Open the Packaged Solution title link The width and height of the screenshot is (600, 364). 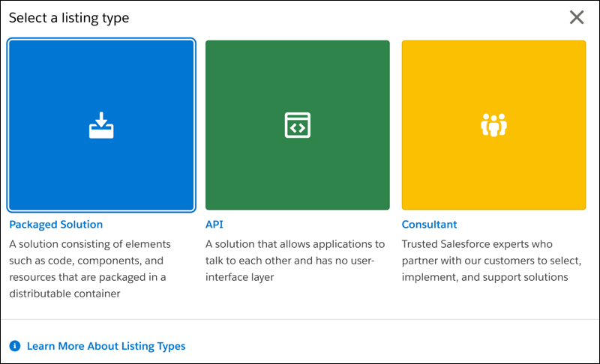55,224
